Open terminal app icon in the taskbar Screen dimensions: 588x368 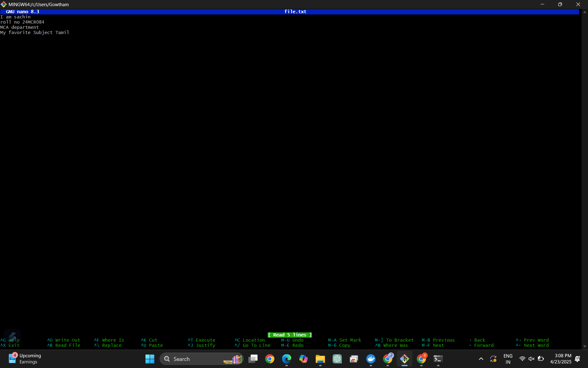click(438, 359)
